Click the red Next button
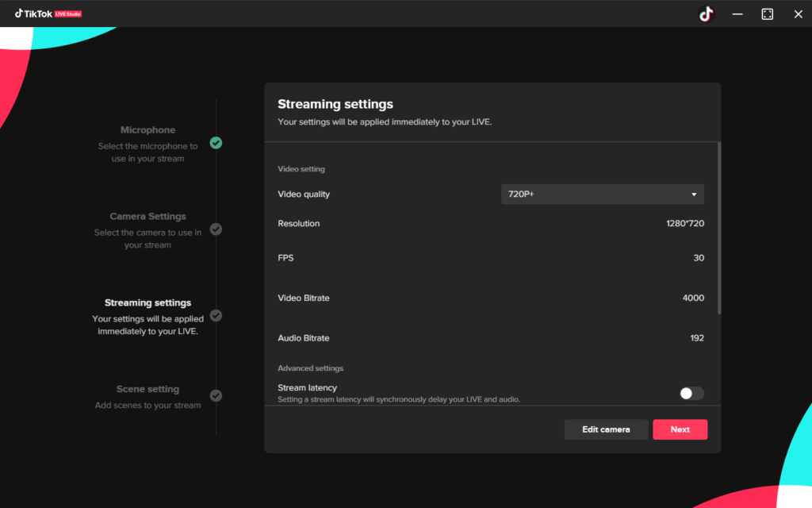The image size is (812, 508). click(680, 429)
